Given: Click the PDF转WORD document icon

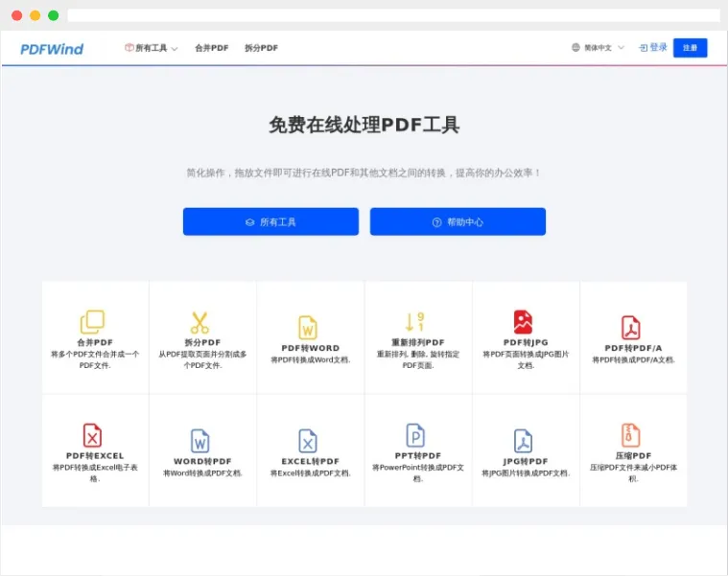Looking at the screenshot, I should pos(308,328).
